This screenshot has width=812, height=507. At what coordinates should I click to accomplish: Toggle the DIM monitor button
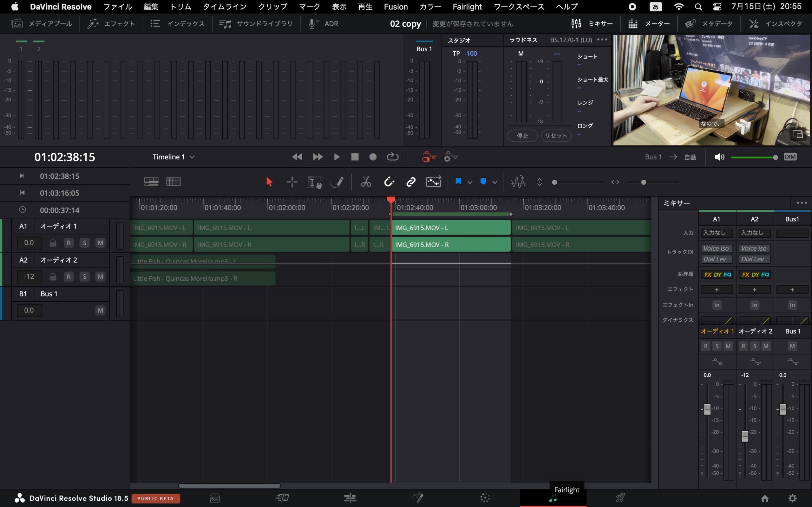pos(790,157)
